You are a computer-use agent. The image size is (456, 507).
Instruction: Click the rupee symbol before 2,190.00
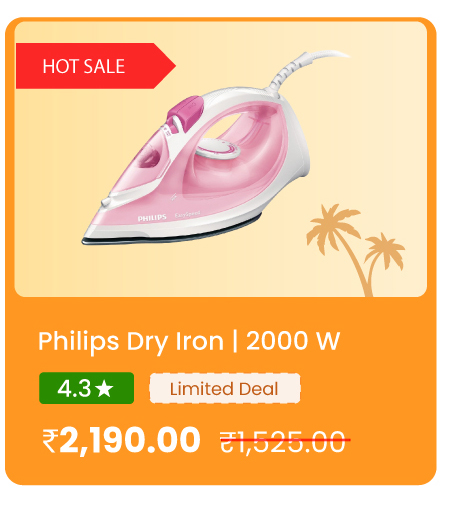click(50, 441)
